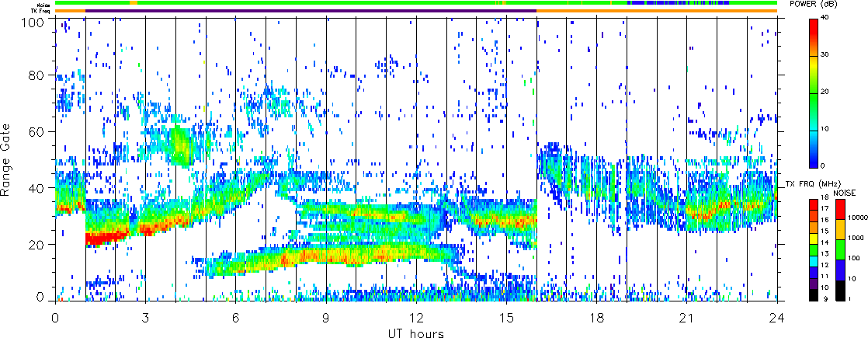Image resolution: width=868 pixels, height=338 pixels.
Task: Click "11" on the TX FRQ scale
Action: click(x=825, y=276)
